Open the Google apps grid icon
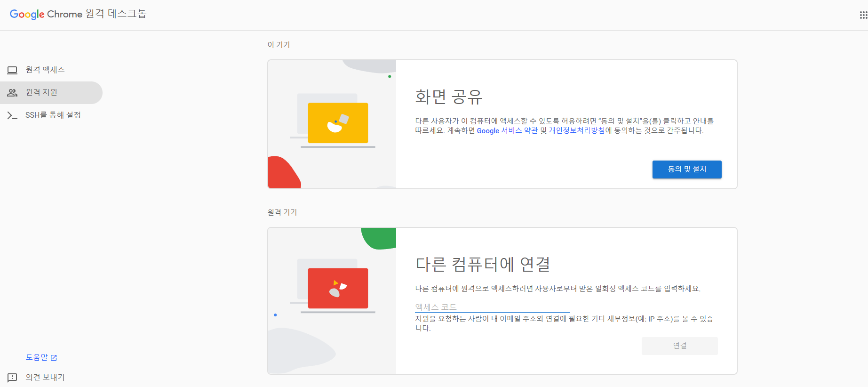The image size is (868, 387). [863, 15]
